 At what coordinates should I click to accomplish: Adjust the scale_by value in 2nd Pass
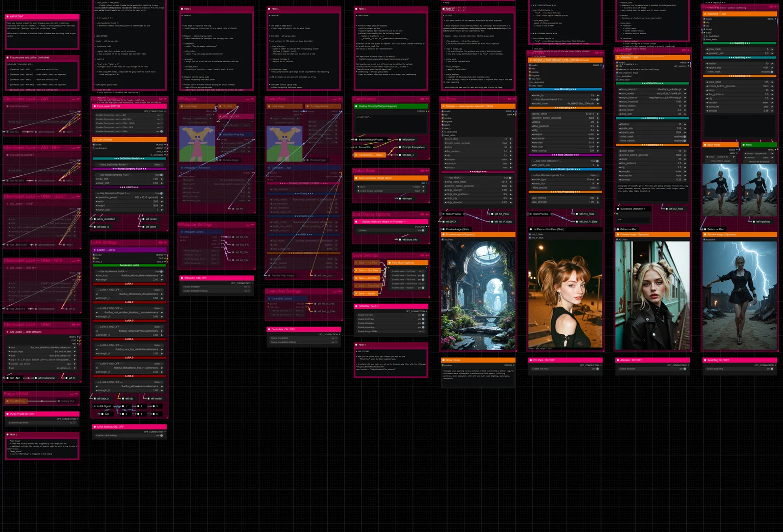(565, 95)
